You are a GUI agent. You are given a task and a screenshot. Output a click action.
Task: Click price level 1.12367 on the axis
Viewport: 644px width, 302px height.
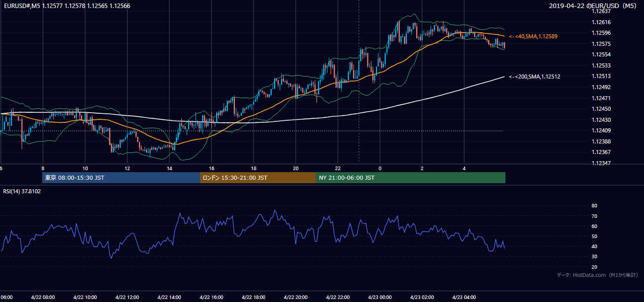pyautogui.click(x=601, y=152)
